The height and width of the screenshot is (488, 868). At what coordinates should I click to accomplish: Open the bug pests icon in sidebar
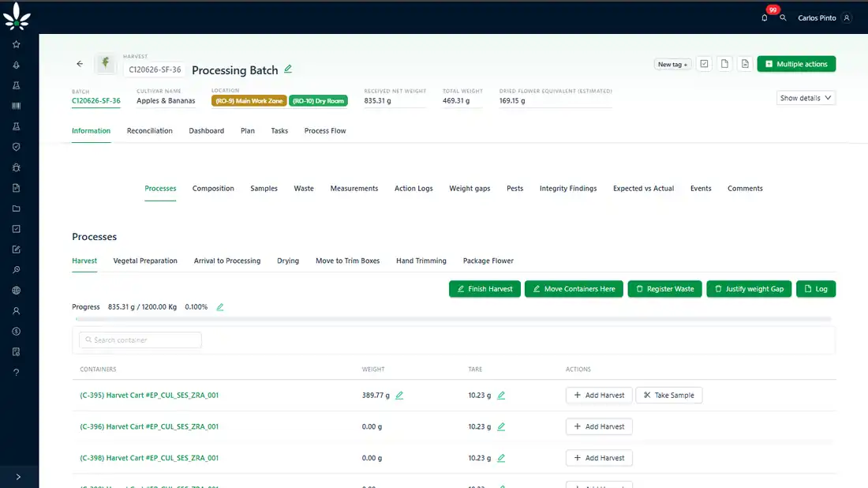tap(16, 167)
